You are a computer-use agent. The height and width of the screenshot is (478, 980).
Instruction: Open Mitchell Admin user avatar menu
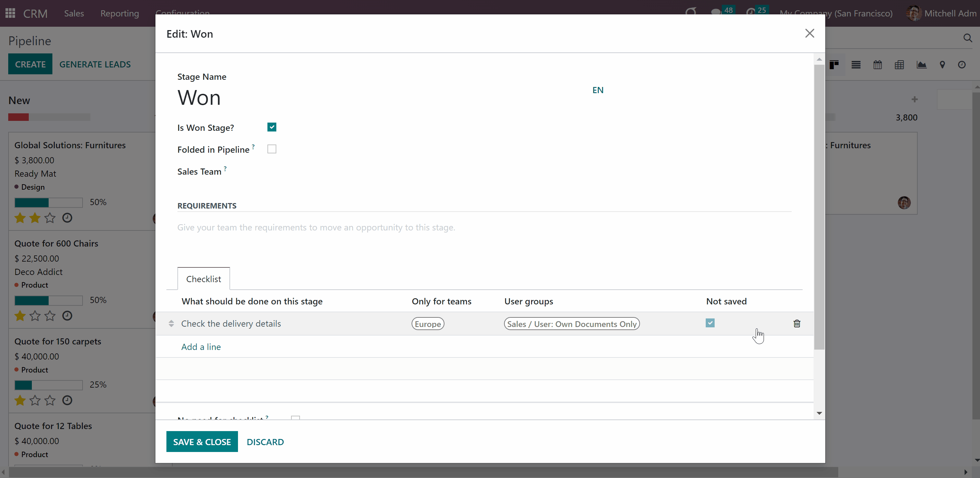pos(942,13)
